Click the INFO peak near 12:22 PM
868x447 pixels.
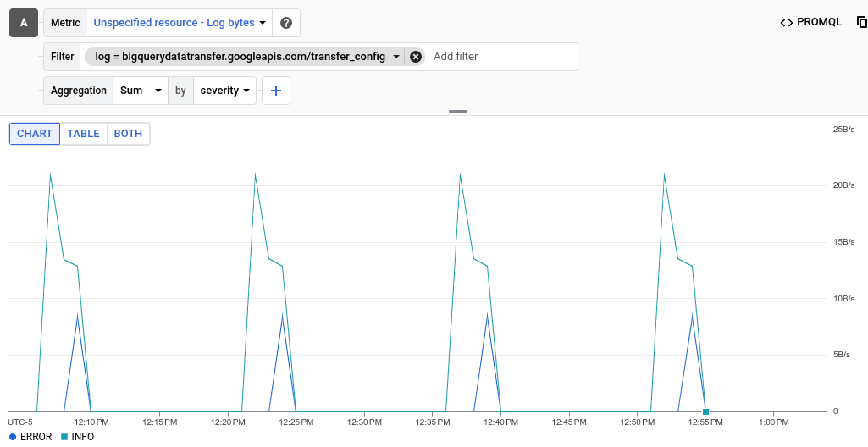click(255, 174)
